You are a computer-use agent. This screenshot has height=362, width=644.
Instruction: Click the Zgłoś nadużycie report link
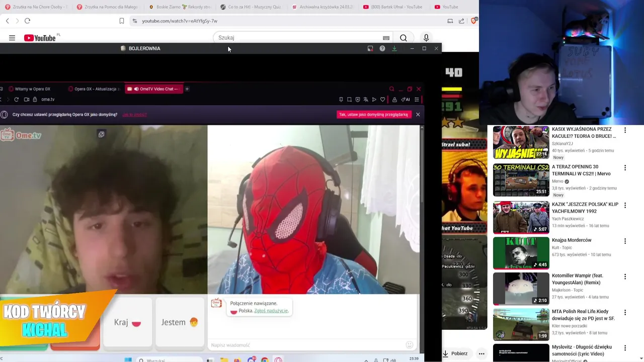click(x=271, y=311)
